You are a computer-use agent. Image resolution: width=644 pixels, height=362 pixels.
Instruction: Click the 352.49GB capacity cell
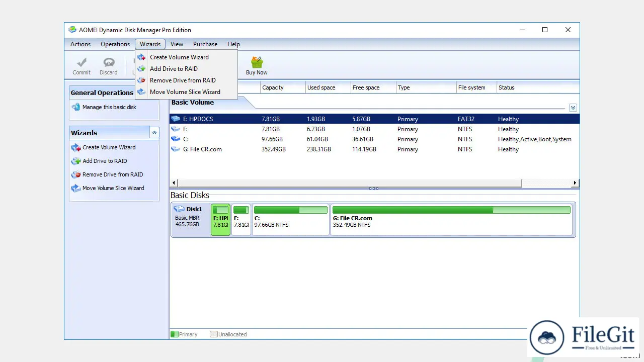[274, 149]
